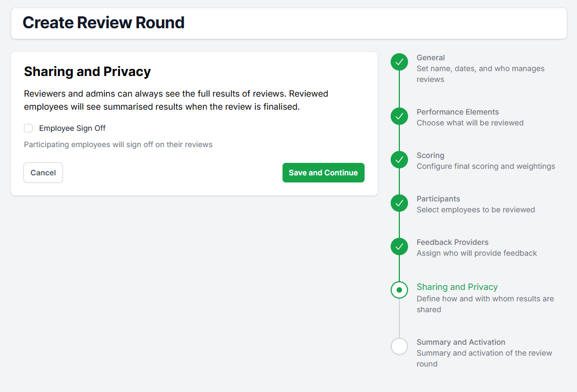Select the Sharing and Privacy step label
This screenshot has width=577, height=392.
click(457, 287)
